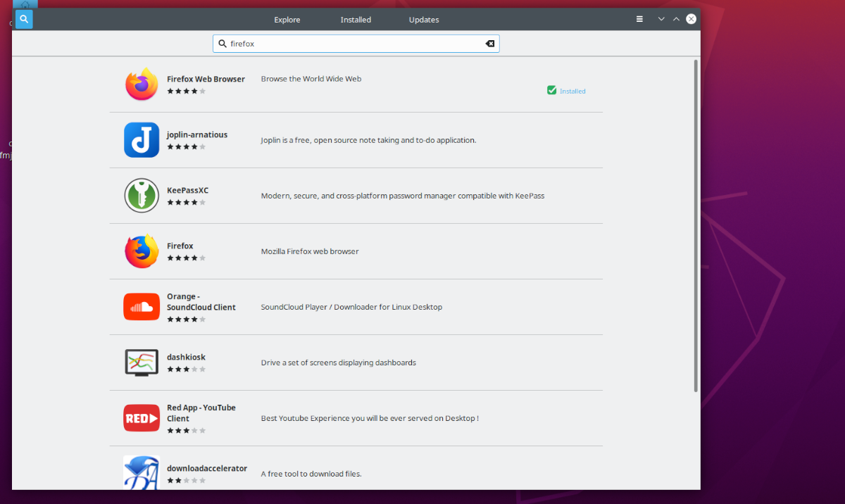Switch to the Installed tab
Viewport: 845px width, 504px height.
tap(356, 19)
